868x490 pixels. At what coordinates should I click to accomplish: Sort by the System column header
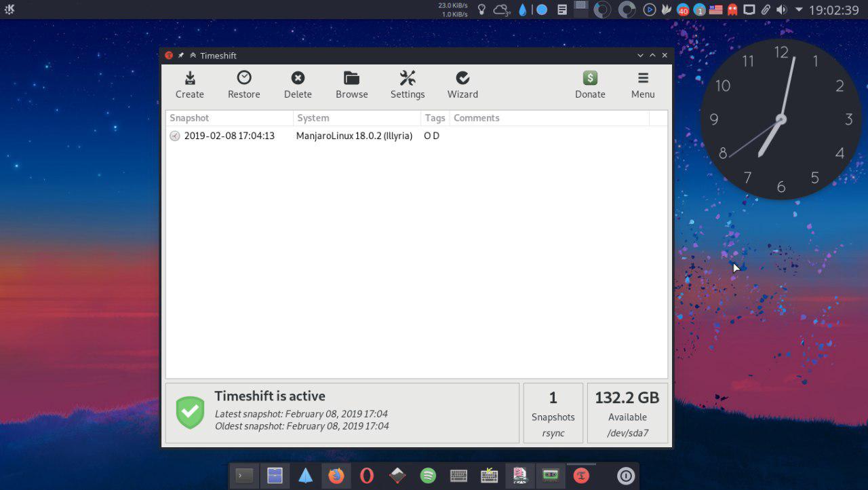(x=357, y=118)
